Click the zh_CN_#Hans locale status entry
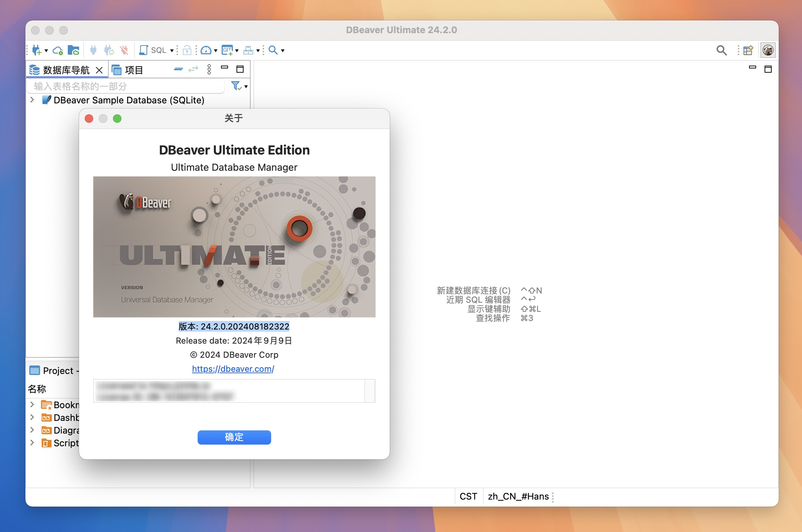This screenshot has height=532, width=802. point(518,497)
